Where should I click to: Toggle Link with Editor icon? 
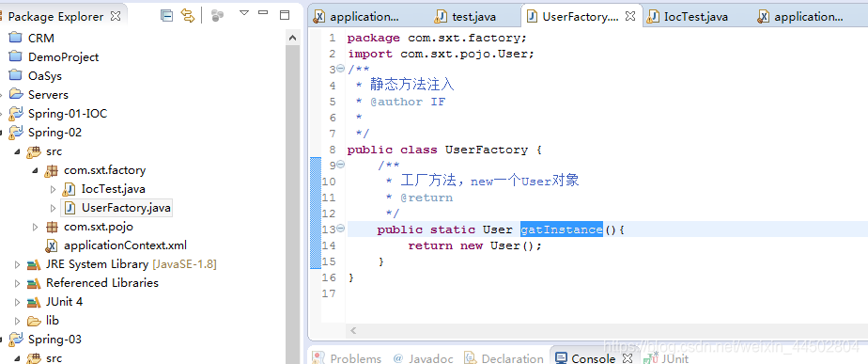pyautogui.click(x=188, y=16)
